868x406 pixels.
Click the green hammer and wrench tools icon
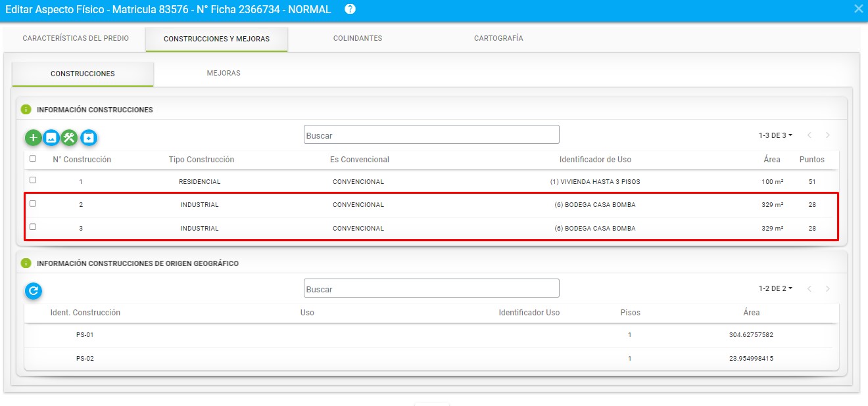coord(69,138)
